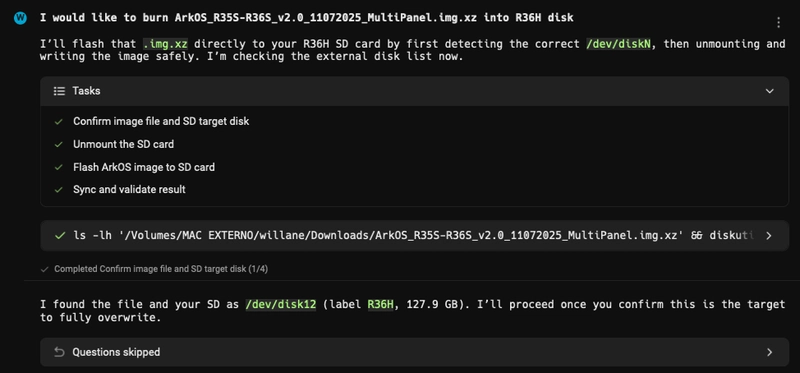Click the user prompt message text
This screenshot has height=373, width=800.
coord(307,18)
